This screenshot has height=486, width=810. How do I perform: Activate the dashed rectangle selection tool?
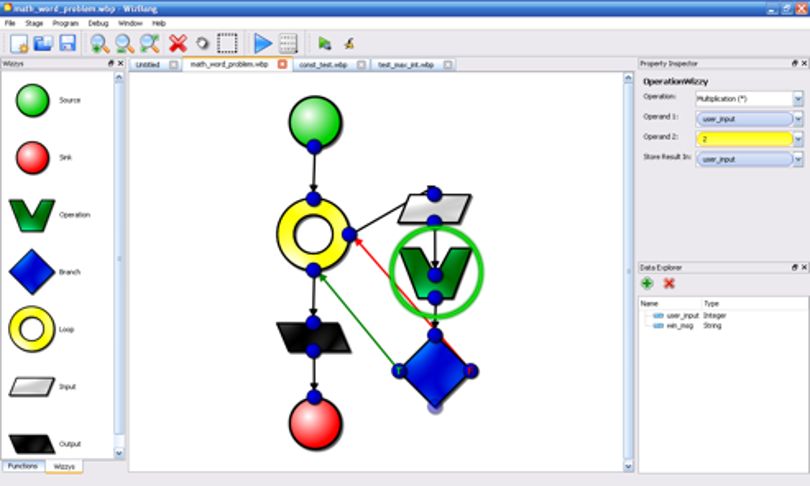click(227, 43)
